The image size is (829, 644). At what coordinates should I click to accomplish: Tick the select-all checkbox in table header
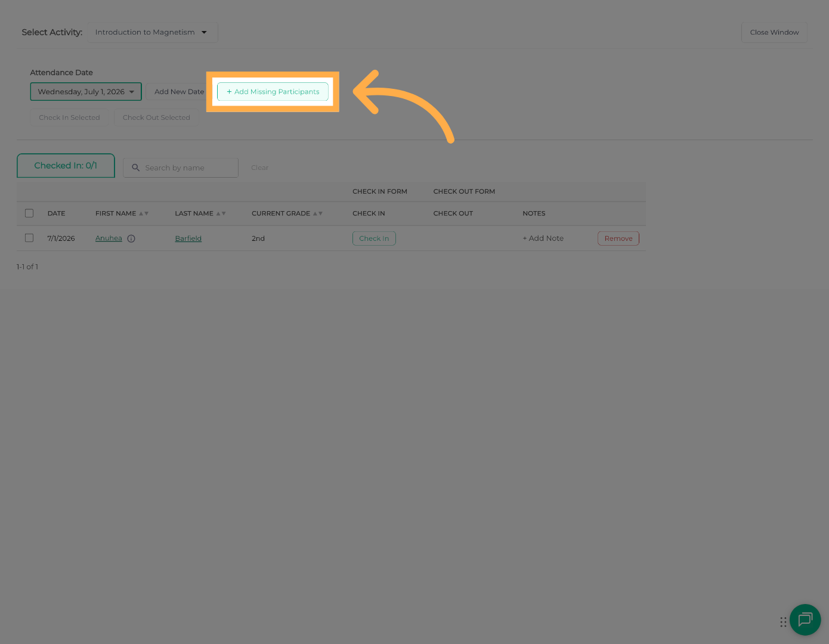[x=29, y=213]
